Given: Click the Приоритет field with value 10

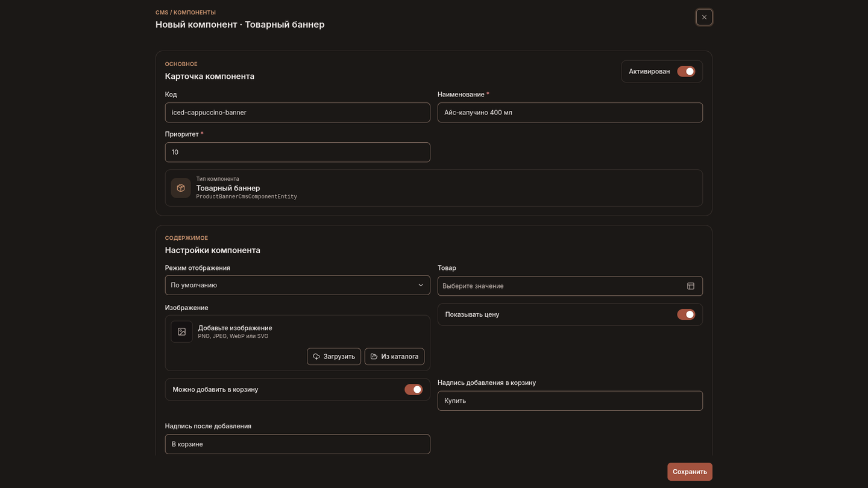Looking at the screenshot, I should [298, 152].
